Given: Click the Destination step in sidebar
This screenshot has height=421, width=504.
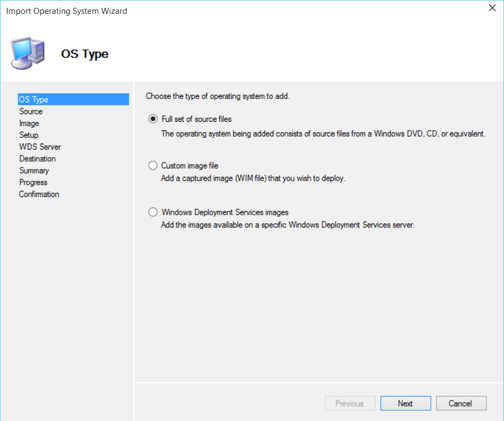Looking at the screenshot, I should coord(37,159).
